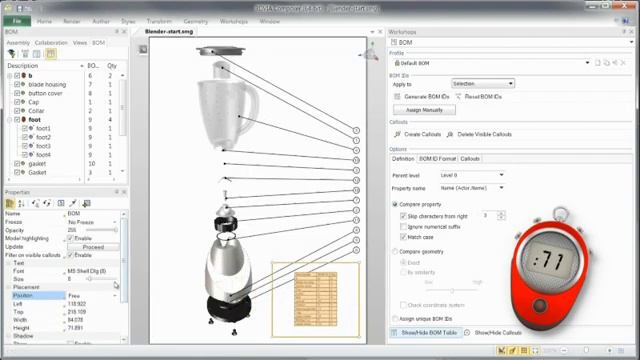Image resolution: width=640 pixels, height=360 pixels.
Task: Select the lowercase gasket row
Action: (x=37, y=164)
